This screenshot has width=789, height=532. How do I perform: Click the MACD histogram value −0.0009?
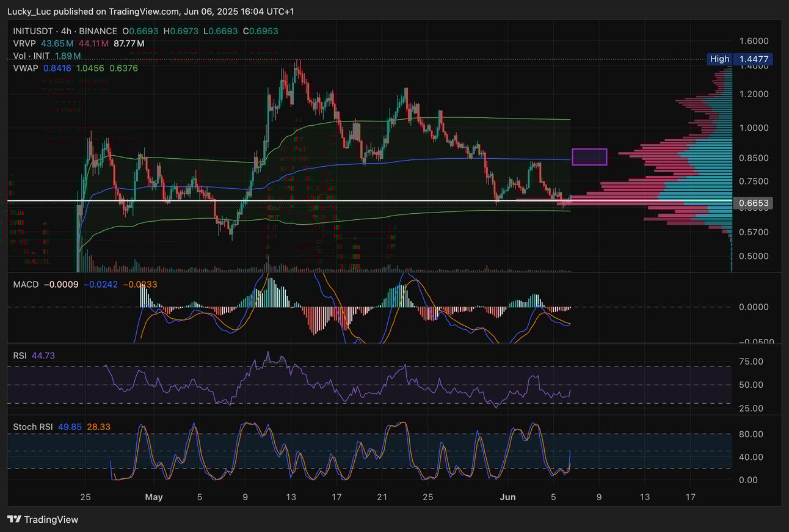(61, 285)
